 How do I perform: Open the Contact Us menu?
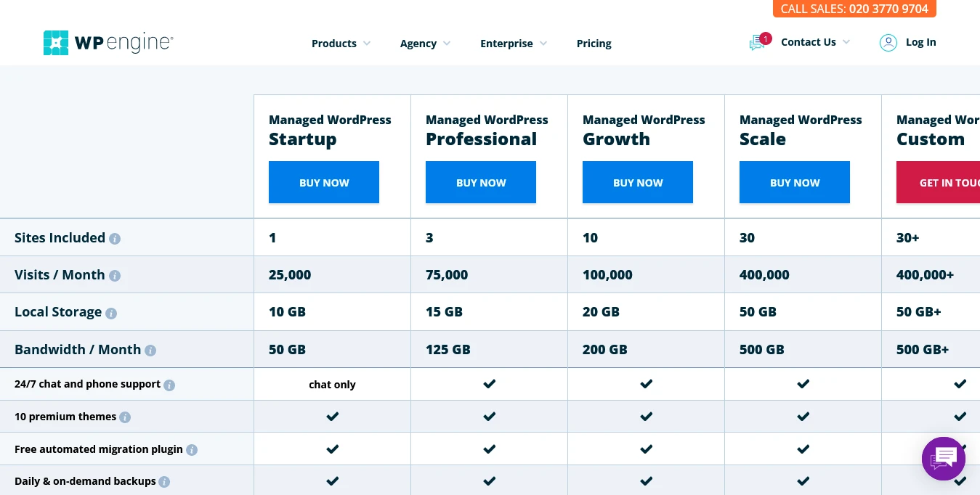pos(808,42)
